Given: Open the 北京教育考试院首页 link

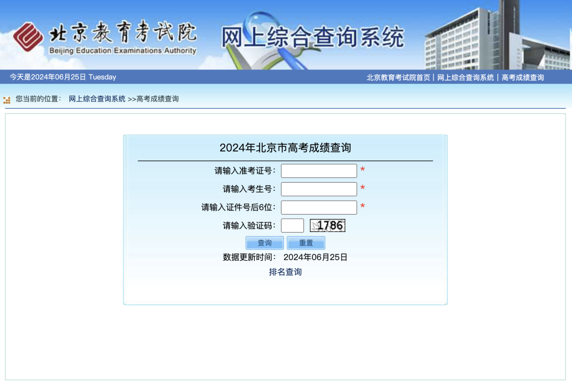Looking at the screenshot, I should pyautogui.click(x=398, y=77).
